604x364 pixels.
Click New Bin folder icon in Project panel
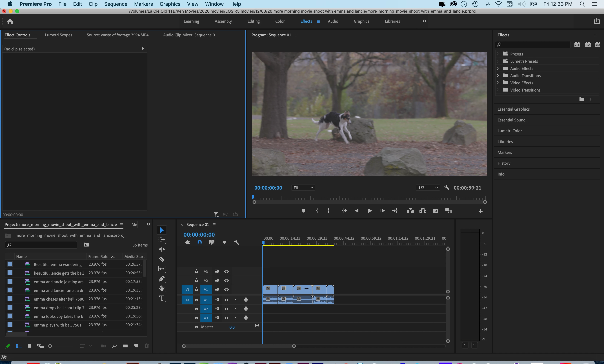pyautogui.click(x=125, y=346)
